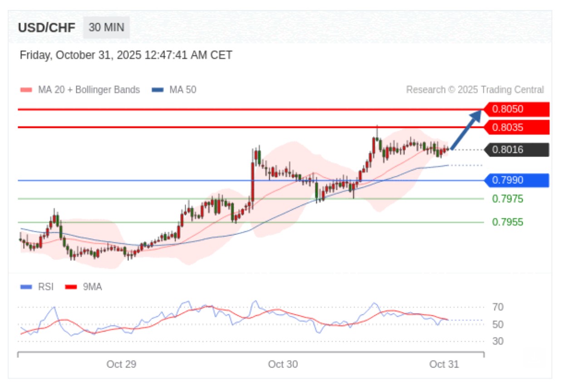
Task: Click the blue upward forecast arrow
Action: pyautogui.click(x=466, y=129)
